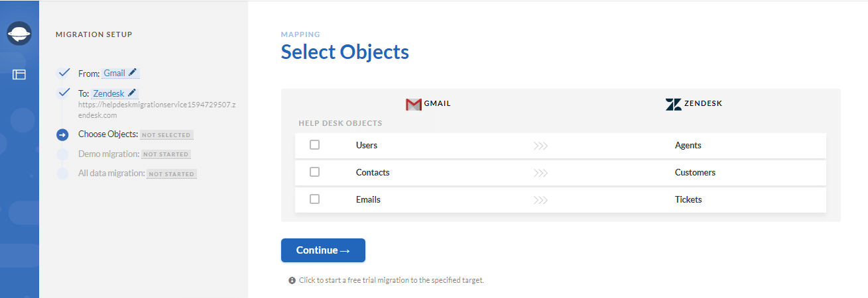Check the Users checkbox
The width and height of the screenshot is (868, 298).
[315, 145]
